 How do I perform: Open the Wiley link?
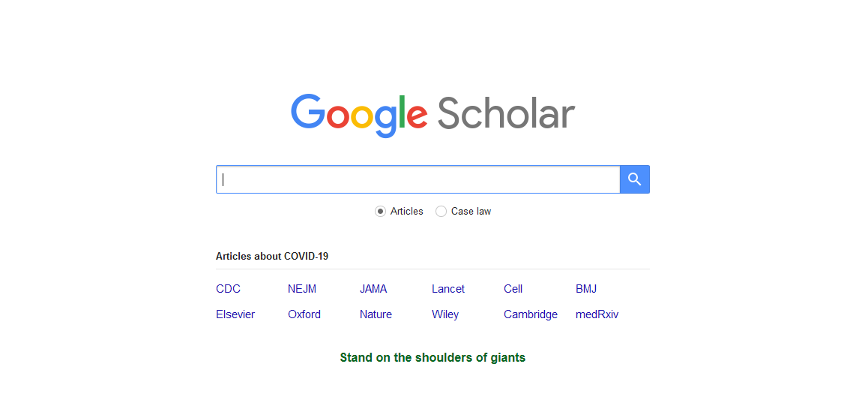coord(445,314)
